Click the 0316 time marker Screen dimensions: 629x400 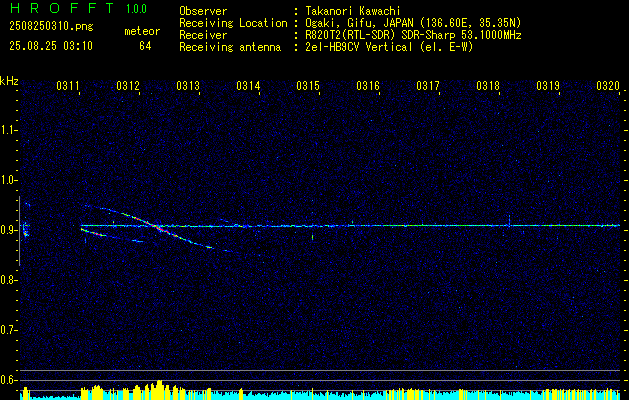coord(368,85)
